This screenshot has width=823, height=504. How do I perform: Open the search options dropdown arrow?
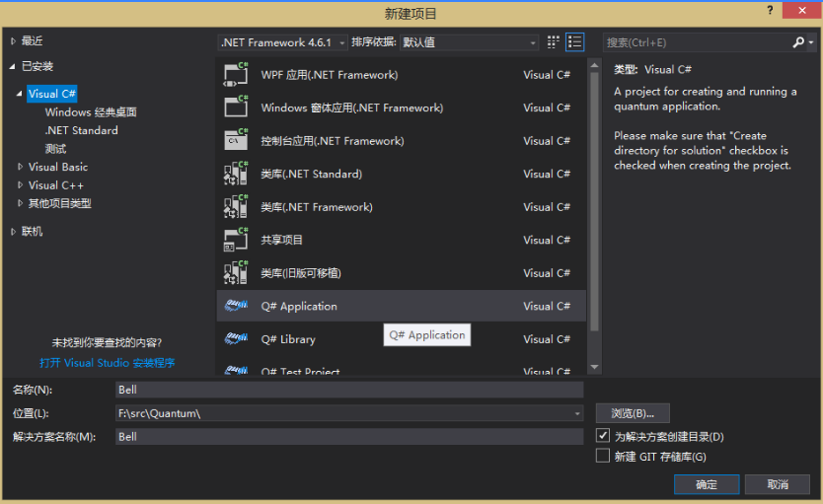click(811, 42)
